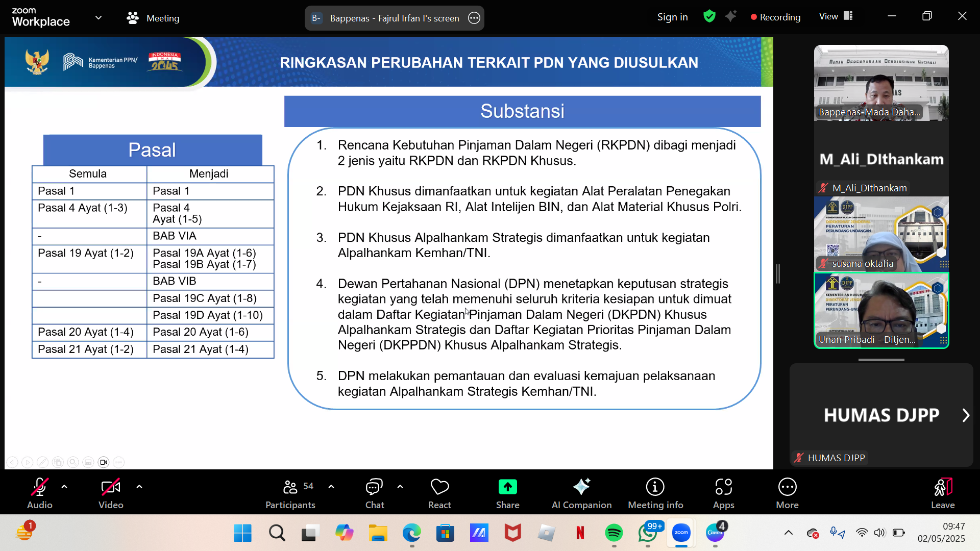Click table cell 'Pasal 20 Ayat (1-6)'
The height and width of the screenshot is (551, 980).
click(210, 332)
